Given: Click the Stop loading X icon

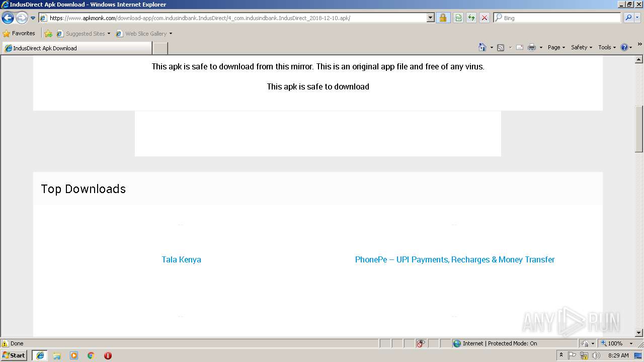Looking at the screenshot, I should click(484, 18).
